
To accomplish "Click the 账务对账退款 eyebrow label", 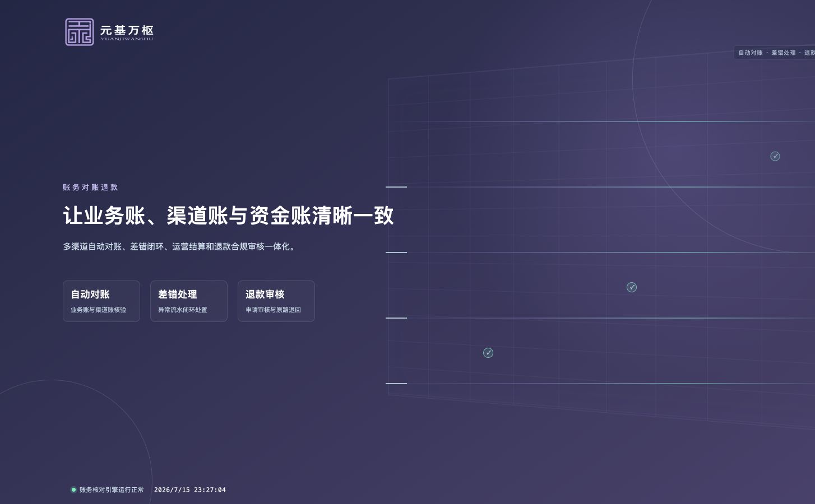I will tap(90, 187).
